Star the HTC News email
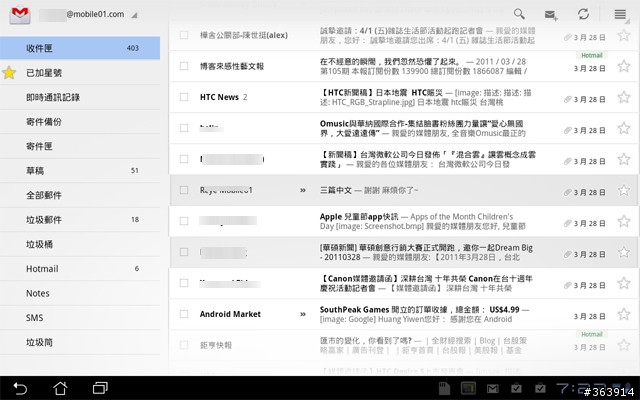 click(624, 97)
